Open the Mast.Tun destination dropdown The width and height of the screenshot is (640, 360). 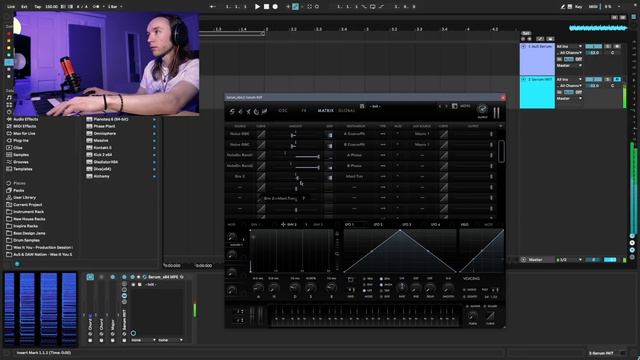pos(354,176)
